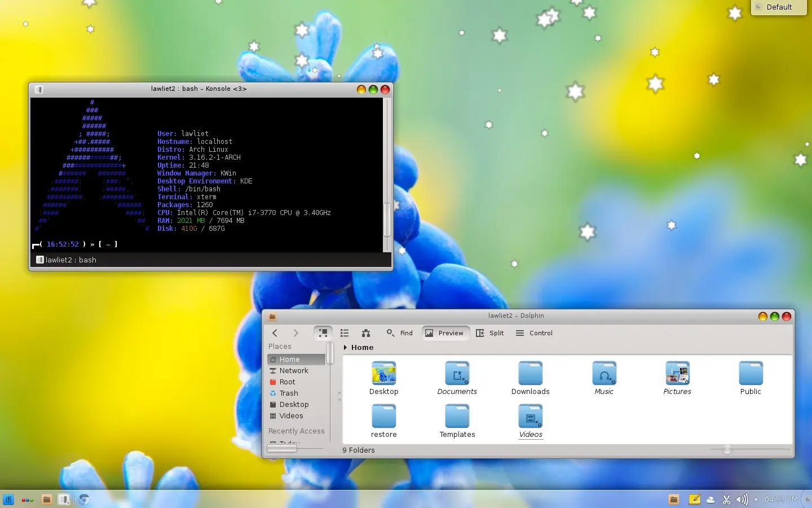Click the Klipper scissors tray icon
Image resolution: width=812 pixels, height=508 pixels.
point(726,500)
